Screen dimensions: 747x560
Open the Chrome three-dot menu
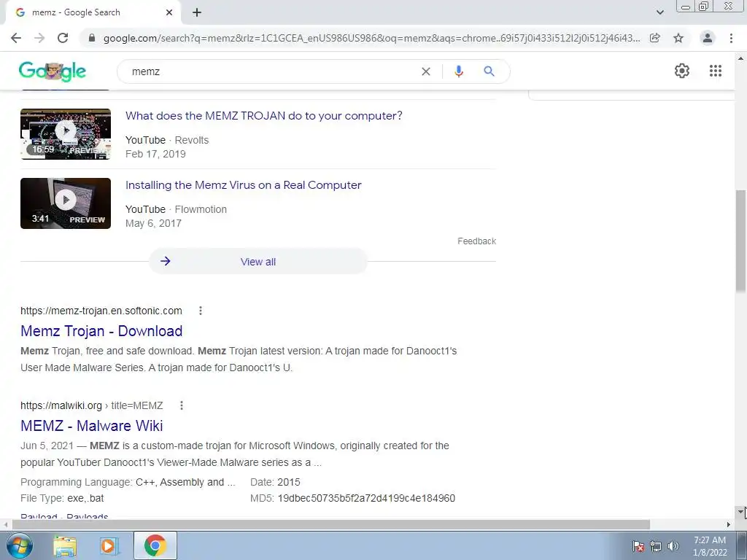tap(731, 38)
